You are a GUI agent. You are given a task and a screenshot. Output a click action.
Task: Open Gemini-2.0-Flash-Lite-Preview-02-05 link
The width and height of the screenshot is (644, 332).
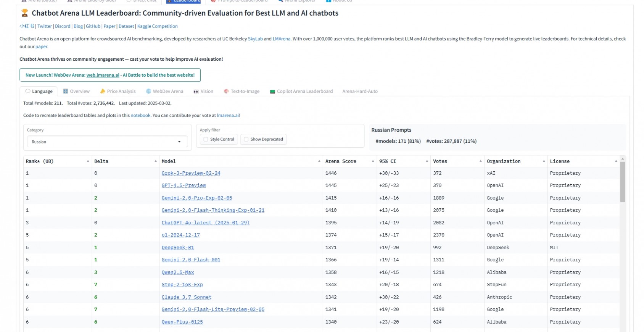(213, 309)
